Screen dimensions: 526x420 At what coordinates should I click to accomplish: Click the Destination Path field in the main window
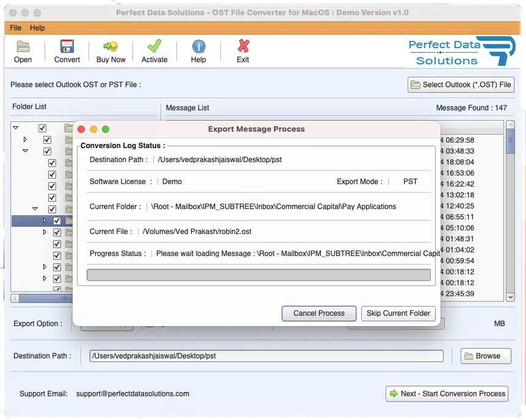pyautogui.click(x=266, y=356)
